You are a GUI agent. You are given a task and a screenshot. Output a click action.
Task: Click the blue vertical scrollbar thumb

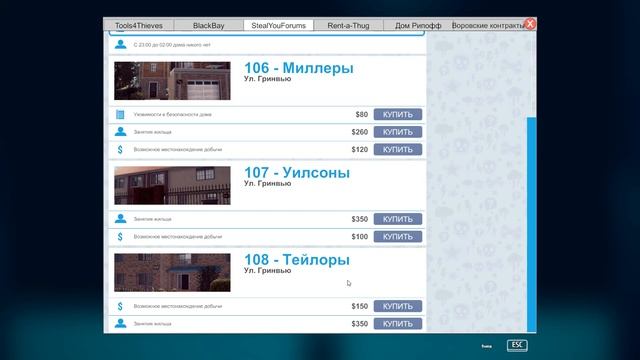pyautogui.click(x=531, y=224)
